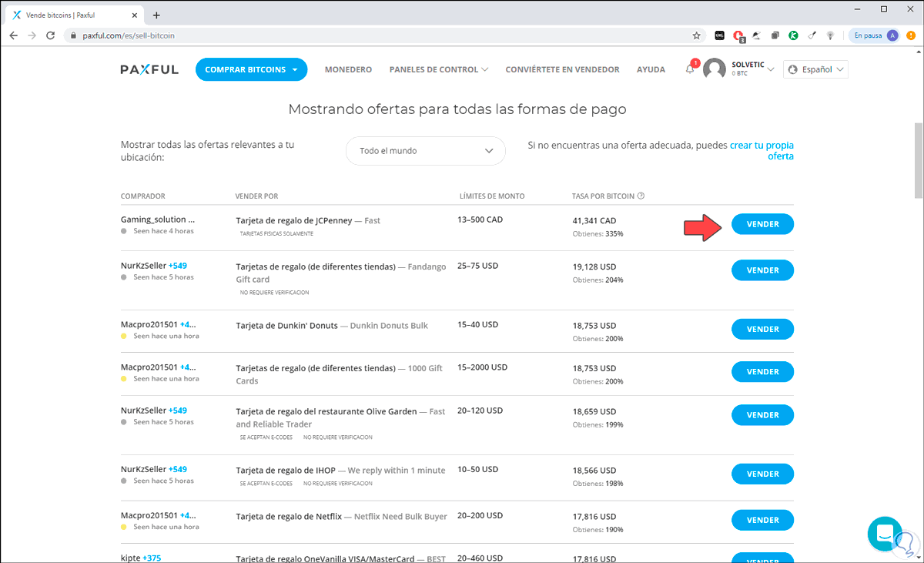Click Vender for the IHOP offer
This screenshot has width=924, height=563.
[x=762, y=474]
